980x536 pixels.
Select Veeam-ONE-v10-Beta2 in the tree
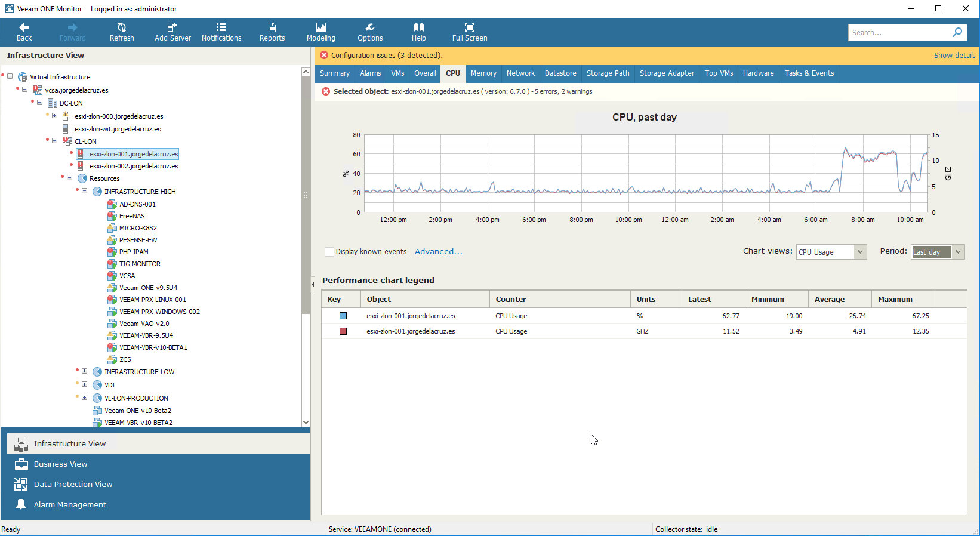(138, 411)
